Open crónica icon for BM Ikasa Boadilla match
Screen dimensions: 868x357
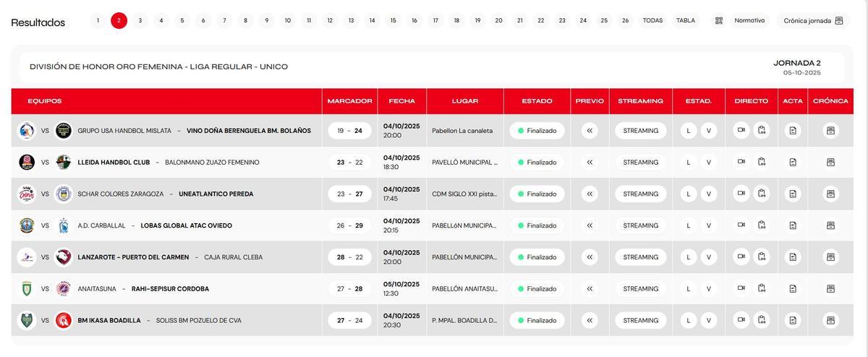pyautogui.click(x=830, y=320)
